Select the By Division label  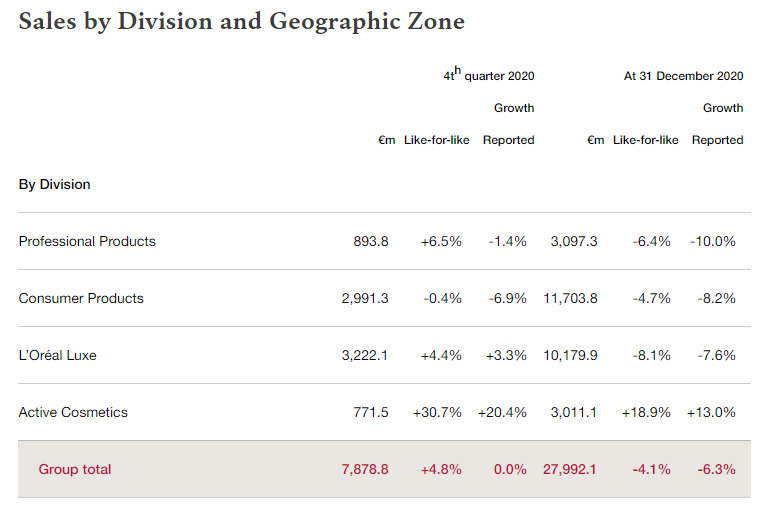click(54, 184)
